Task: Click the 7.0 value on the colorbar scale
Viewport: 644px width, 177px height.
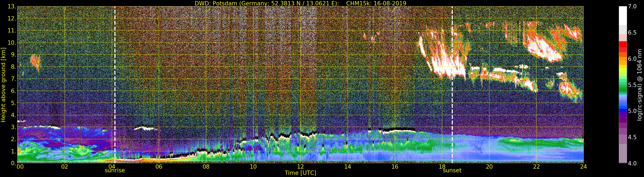Action: point(632,6)
